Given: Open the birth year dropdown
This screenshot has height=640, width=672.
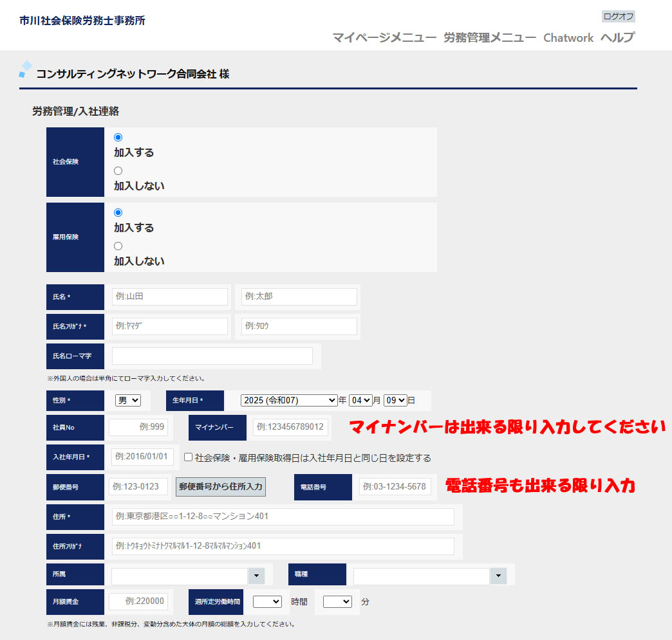Looking at the screenshot, I should coord(289,400).
